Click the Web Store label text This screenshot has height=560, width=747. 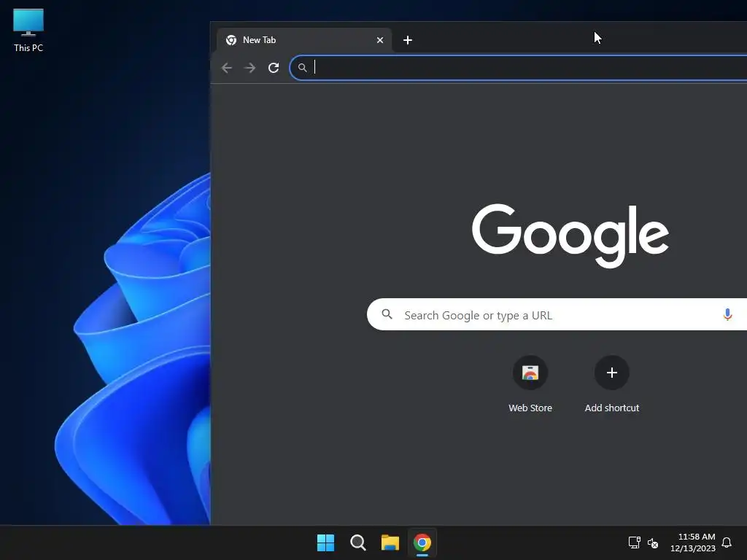click(530, 408)
